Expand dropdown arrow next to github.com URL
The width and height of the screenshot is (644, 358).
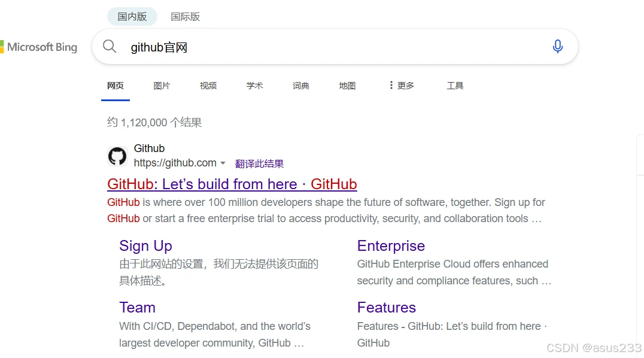[x=223, y=163]
